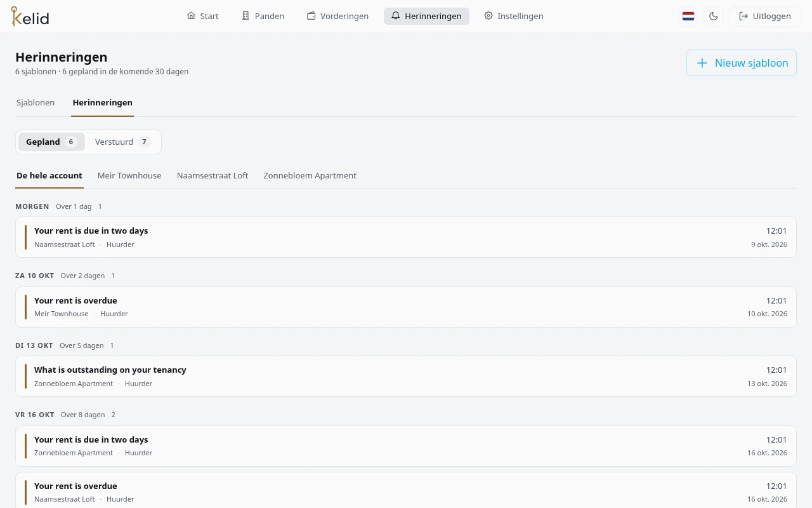
Task: Click the '9 okt. 2026' date
Action: coord(769,245)
